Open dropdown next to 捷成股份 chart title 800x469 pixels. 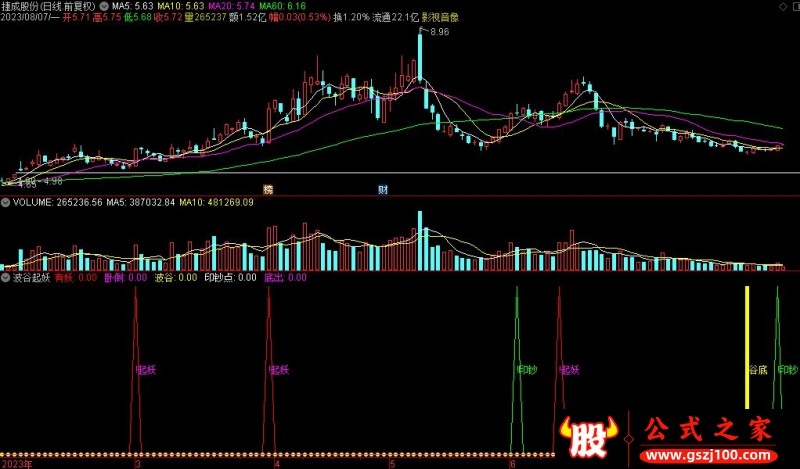[x=104, y=7]
